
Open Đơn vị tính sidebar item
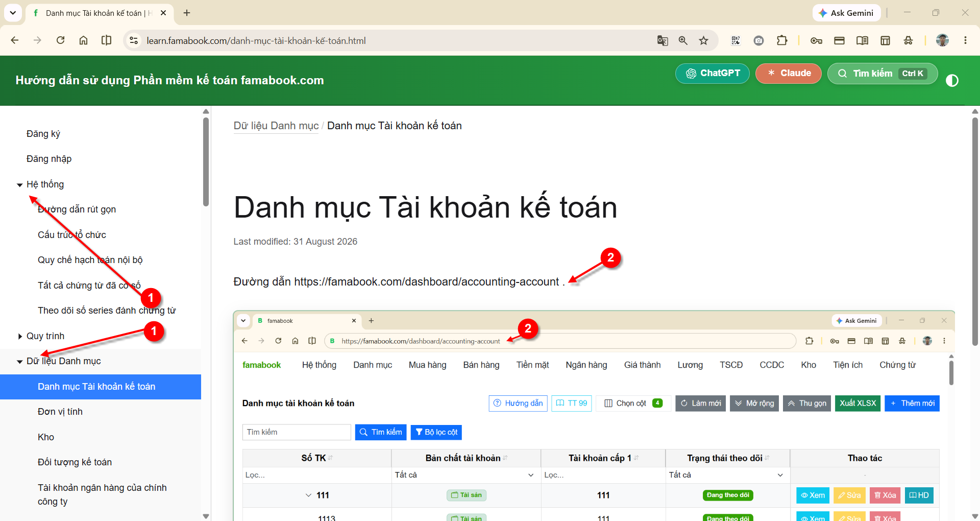click(x=60, y=412)
